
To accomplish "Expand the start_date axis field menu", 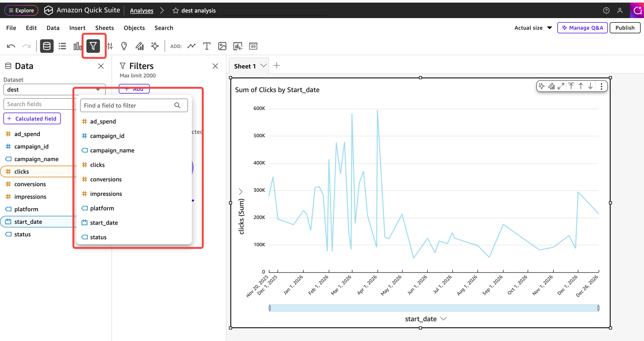I will click(x=443, y=319).
